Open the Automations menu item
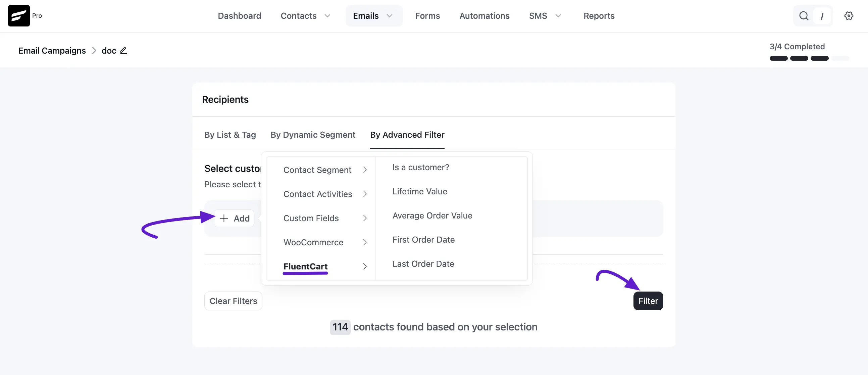 pyautogui.click(x=484, y=16)
